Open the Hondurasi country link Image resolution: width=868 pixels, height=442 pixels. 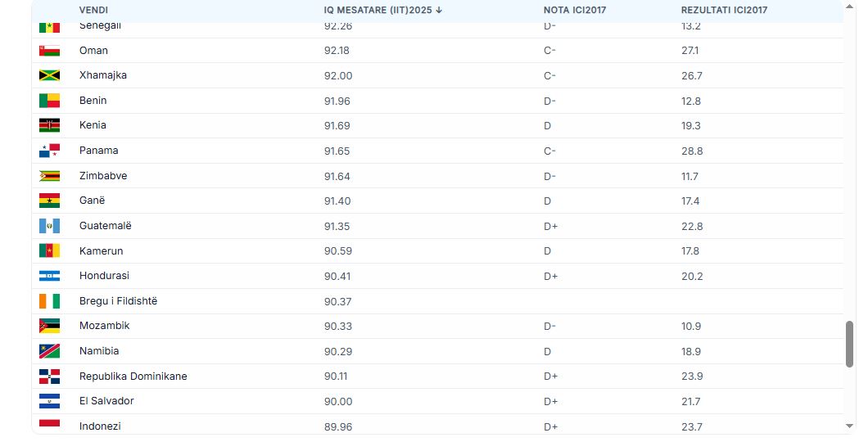(x=104, y=276)
